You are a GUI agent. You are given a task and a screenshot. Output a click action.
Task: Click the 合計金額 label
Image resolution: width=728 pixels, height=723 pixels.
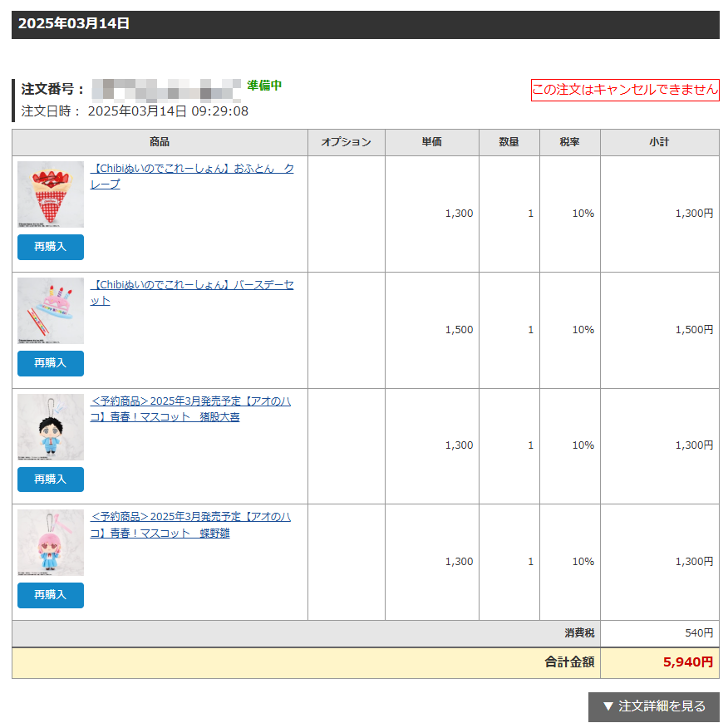[569, 662]
